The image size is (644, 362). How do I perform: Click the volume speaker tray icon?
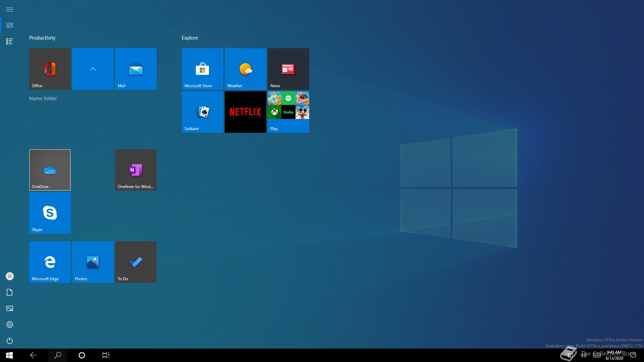(x=584, y=355)
